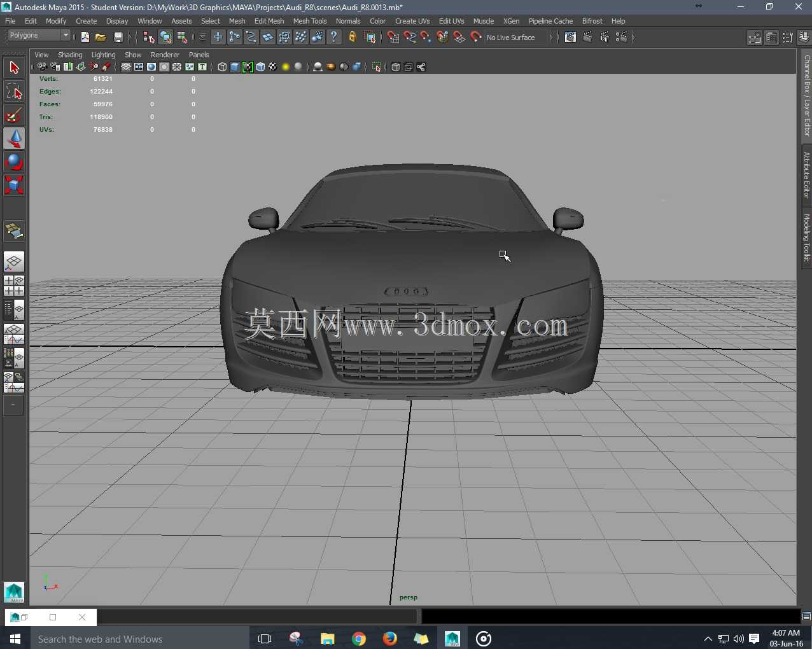Toggle Snap to points magnet
The width and height of the screenshot is (812, 649).
pyautogui.click(x=426, y=38)
